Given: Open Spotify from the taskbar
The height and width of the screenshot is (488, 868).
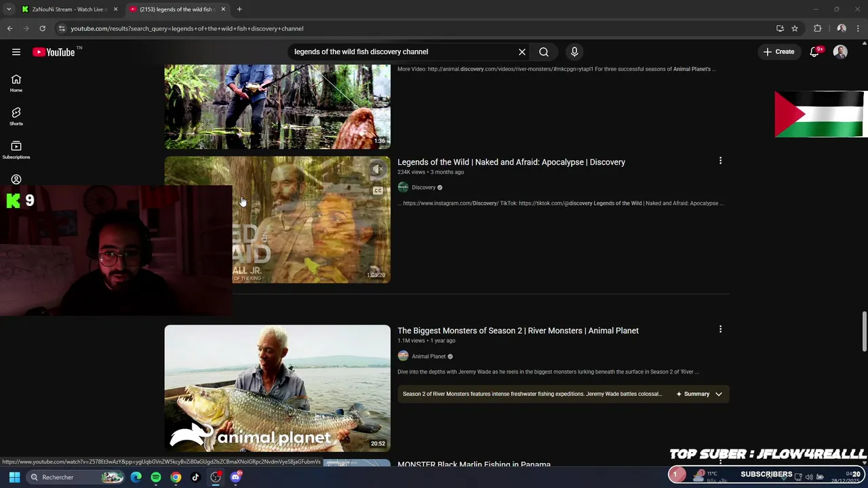Looking at the screenshot, I should [x=156, y=477].
